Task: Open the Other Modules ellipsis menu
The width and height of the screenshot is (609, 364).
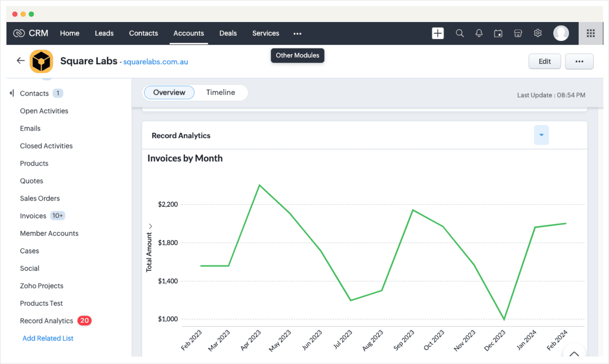Action: (297, 34)
